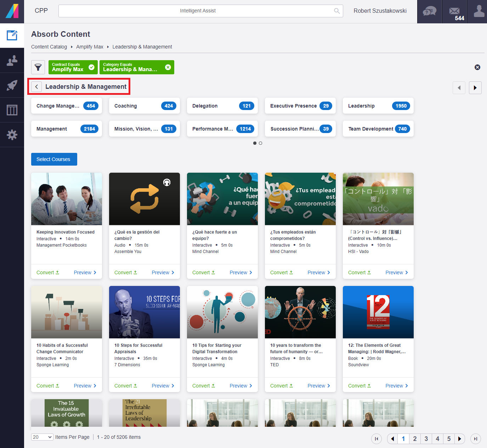Toggle the Contract Equals Amplify Max filter check

coord(91,67)
